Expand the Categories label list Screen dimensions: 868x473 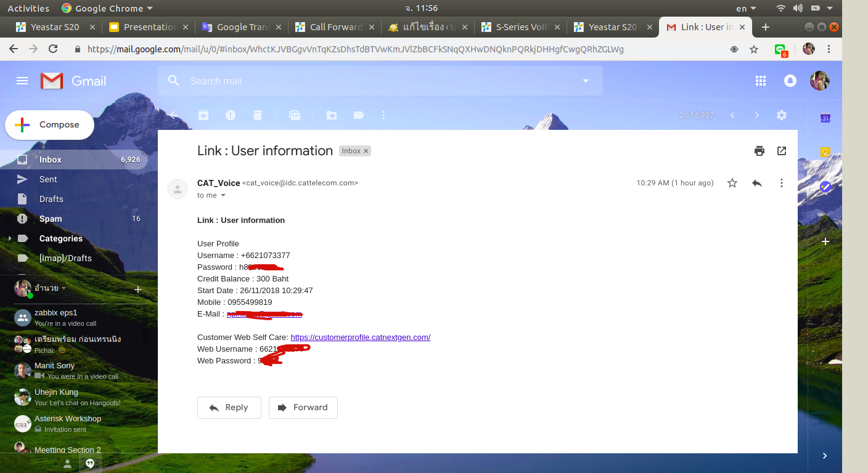click(9, 238)
